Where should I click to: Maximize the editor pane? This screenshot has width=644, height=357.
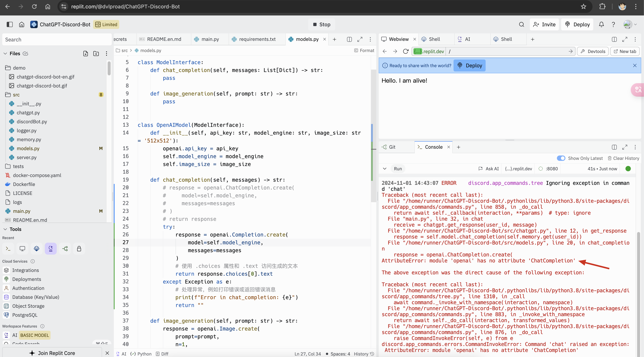click(x=360, y=39)
